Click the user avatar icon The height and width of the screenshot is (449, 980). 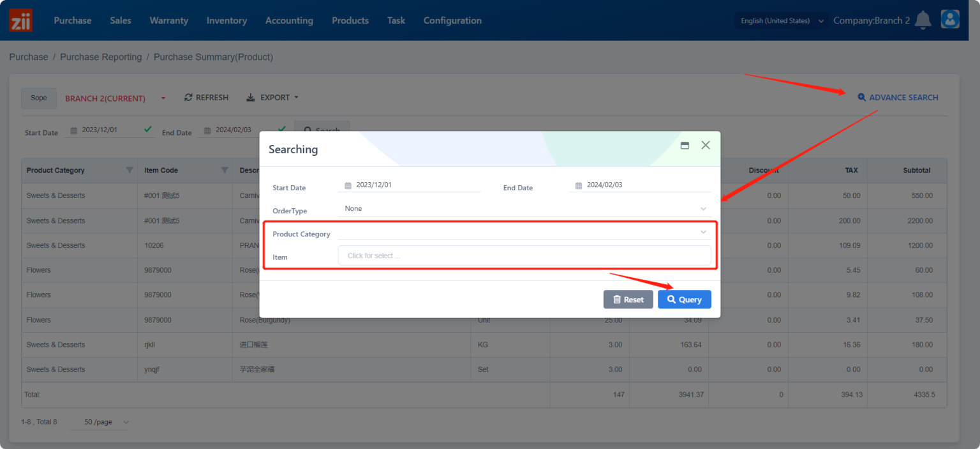(950, 19)
